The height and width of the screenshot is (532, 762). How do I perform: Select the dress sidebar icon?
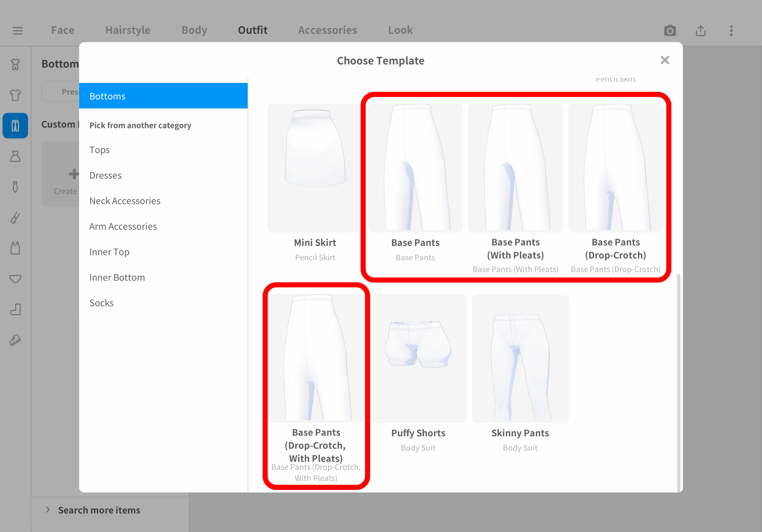coord(15,156)
